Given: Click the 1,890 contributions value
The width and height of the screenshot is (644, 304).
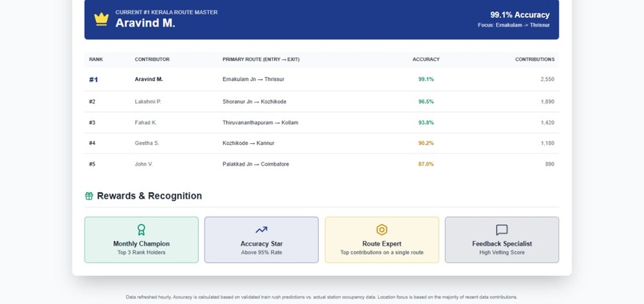Looking at the screenshot, I should tap(547, 102).
